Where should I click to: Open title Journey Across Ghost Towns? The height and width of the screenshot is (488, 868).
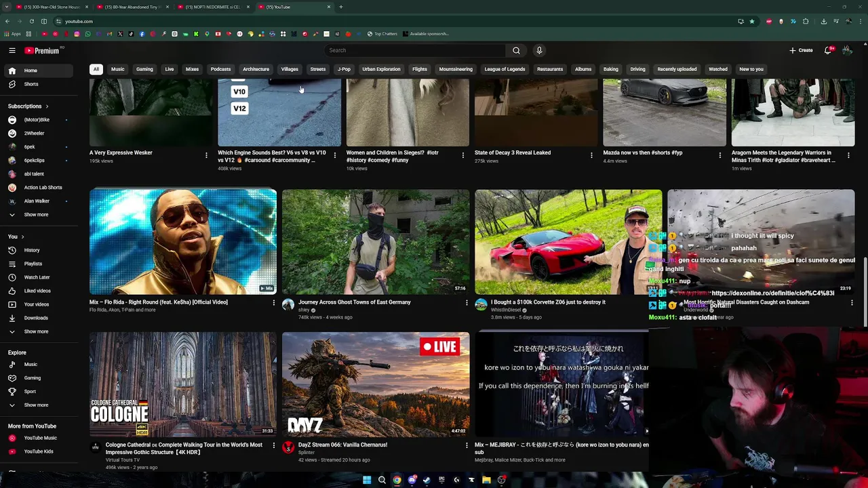click(354, 302)
